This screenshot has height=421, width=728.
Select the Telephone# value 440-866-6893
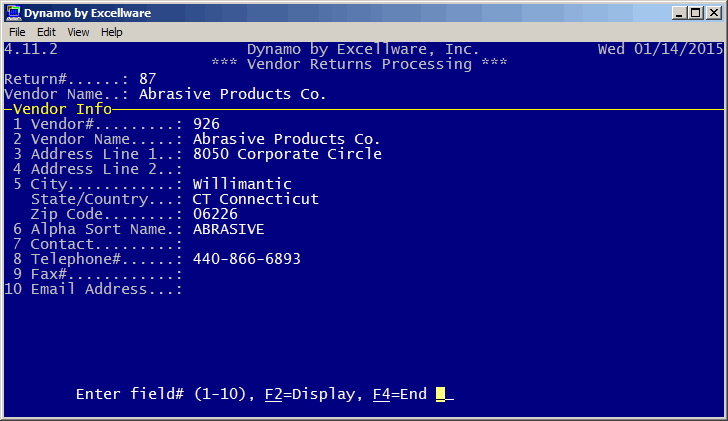tap(247, 259)
